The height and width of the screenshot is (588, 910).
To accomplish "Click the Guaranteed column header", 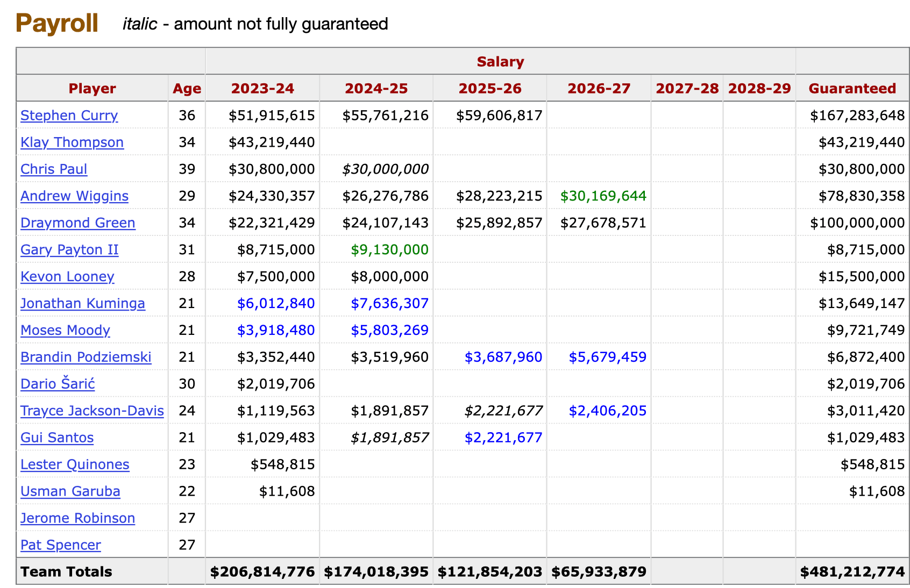I will tap(852, 89).
